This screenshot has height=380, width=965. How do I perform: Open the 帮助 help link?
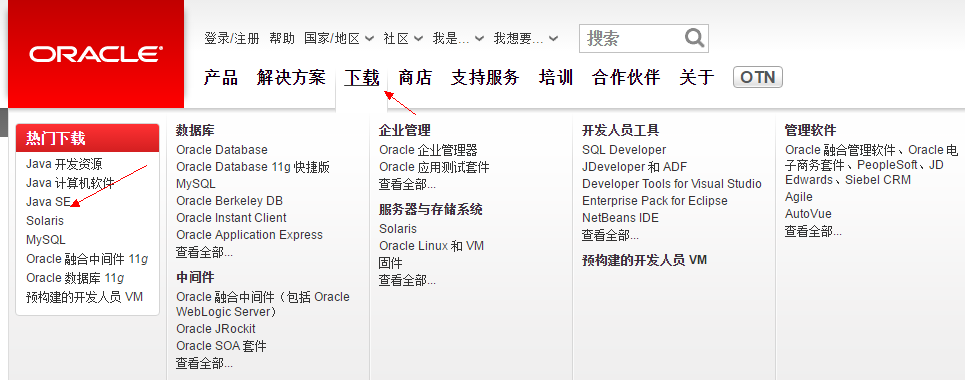coord(282,38)
